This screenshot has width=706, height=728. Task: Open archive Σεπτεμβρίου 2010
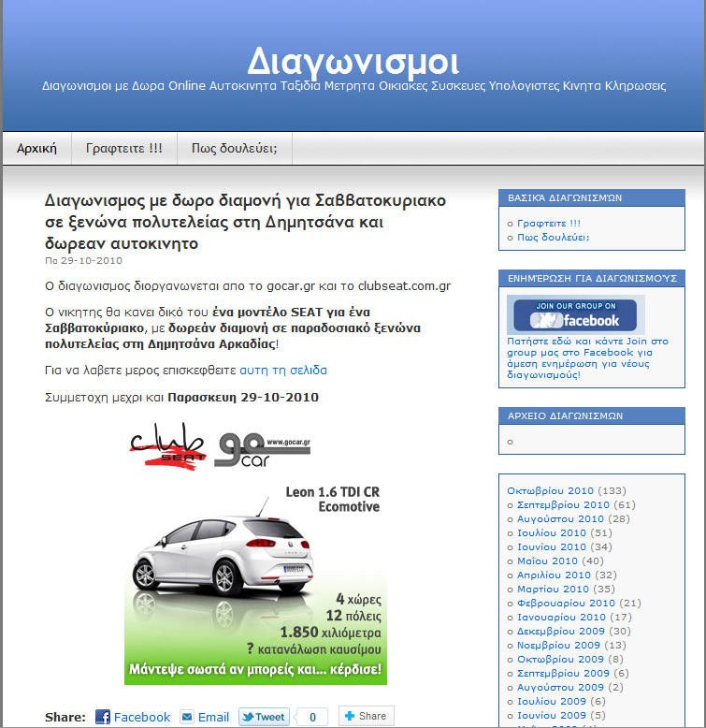pos(563,504)
